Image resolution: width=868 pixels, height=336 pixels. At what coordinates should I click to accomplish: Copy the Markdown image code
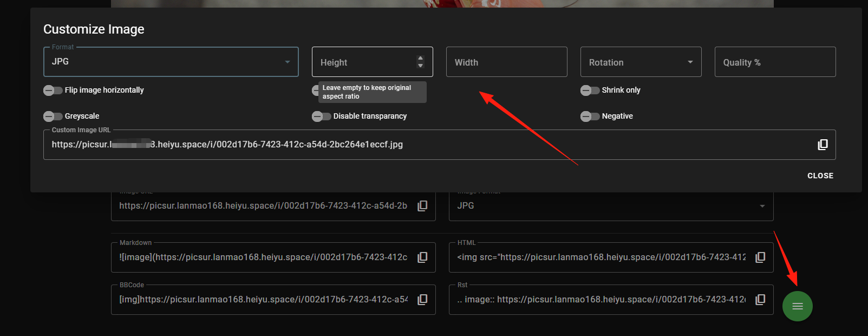pos(422,257)
